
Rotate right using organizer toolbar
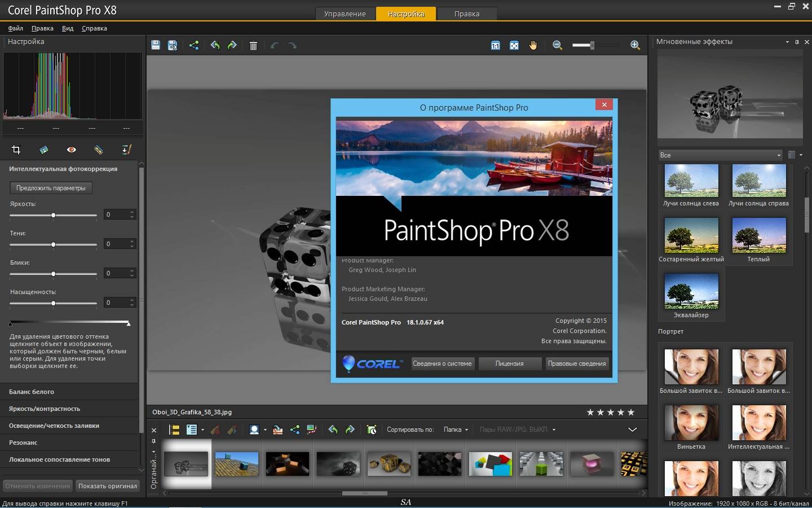click(350, 430)
